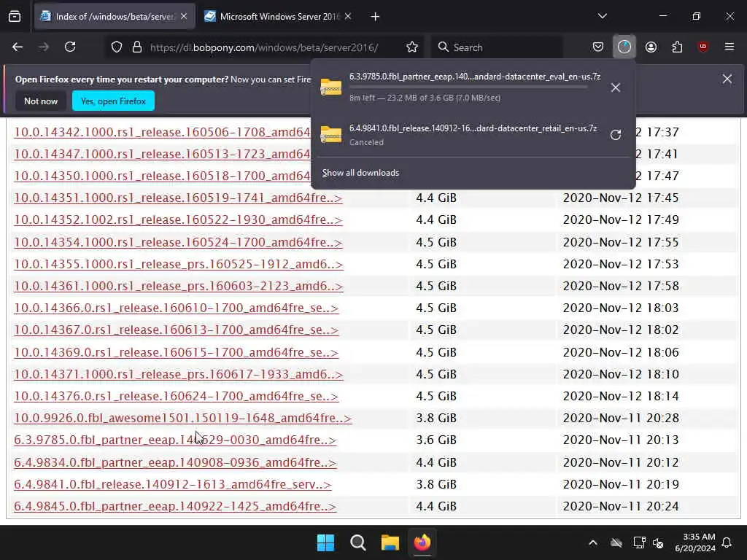Open Extensions menu

pos(677,47)
